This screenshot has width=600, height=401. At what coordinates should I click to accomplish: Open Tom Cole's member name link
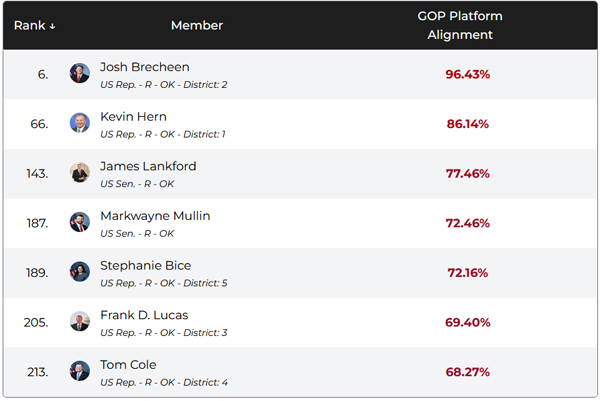click(128, 364)
